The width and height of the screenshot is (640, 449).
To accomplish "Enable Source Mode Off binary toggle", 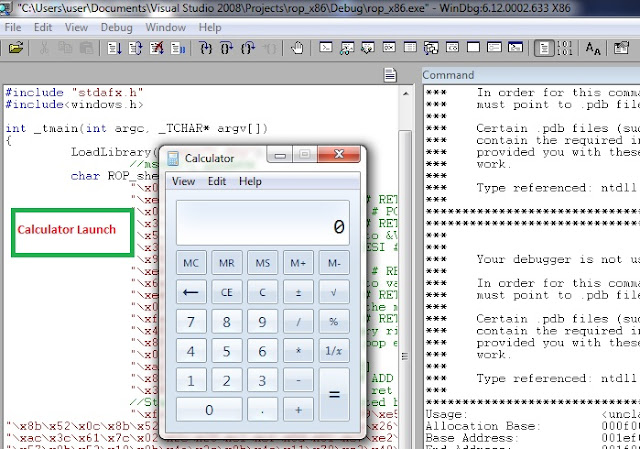I will [x=564, y=48].
